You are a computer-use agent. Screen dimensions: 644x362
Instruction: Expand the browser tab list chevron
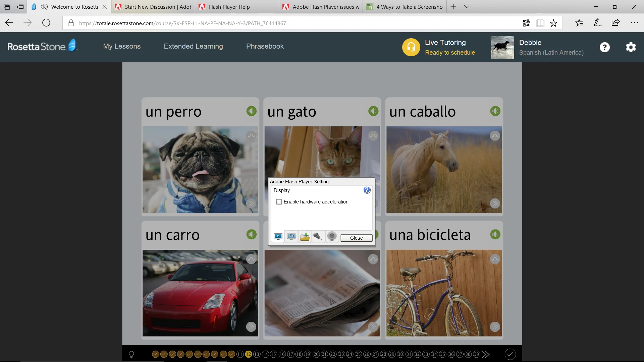click(x=467, y=7)
